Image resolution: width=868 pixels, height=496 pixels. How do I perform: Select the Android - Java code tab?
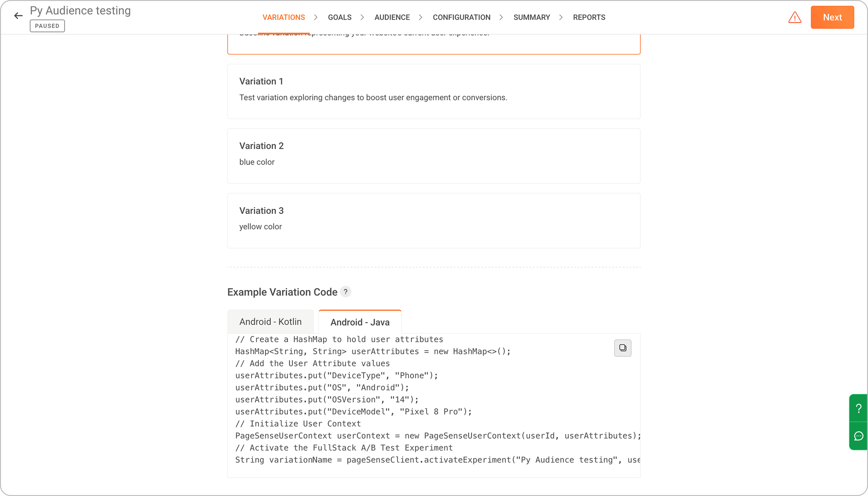pyautogui.click(x=360, y=322)
